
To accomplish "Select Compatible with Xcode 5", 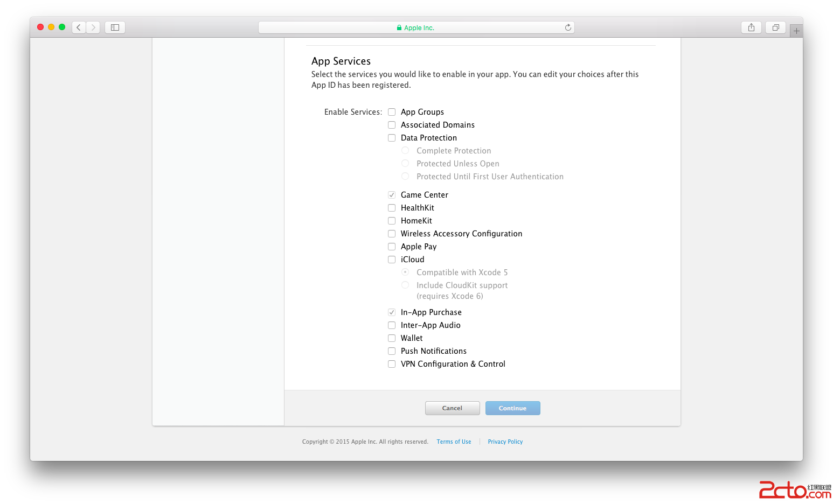I will pos(405,272).
